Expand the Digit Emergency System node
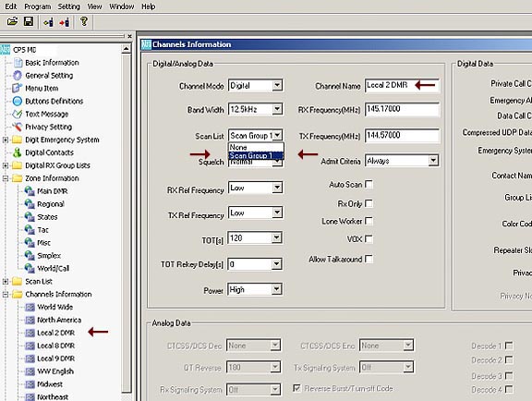532x401 pixels. point(6,140)
